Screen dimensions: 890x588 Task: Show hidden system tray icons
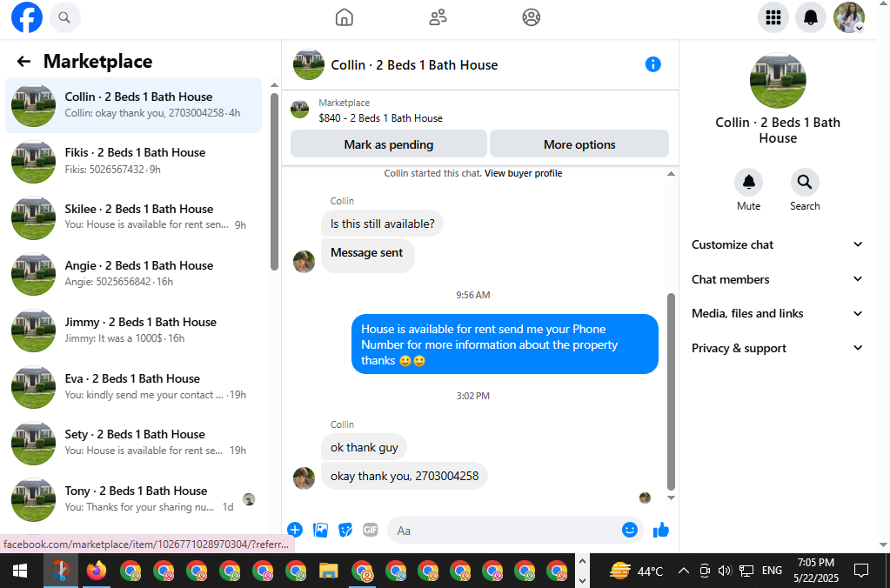pos(684,571)
